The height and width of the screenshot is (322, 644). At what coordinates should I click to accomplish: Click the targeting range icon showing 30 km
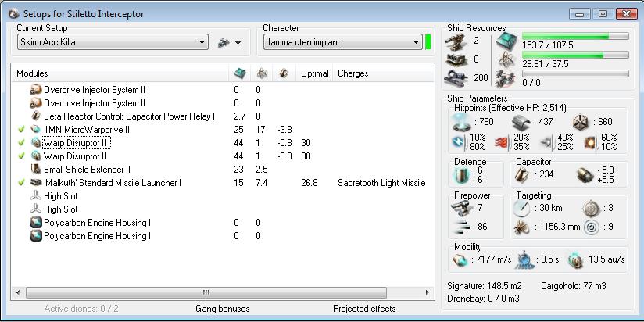[521, 208]
